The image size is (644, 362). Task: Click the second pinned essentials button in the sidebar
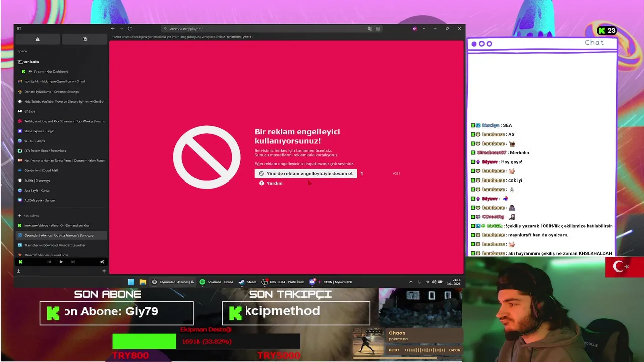tap(85, 39)
